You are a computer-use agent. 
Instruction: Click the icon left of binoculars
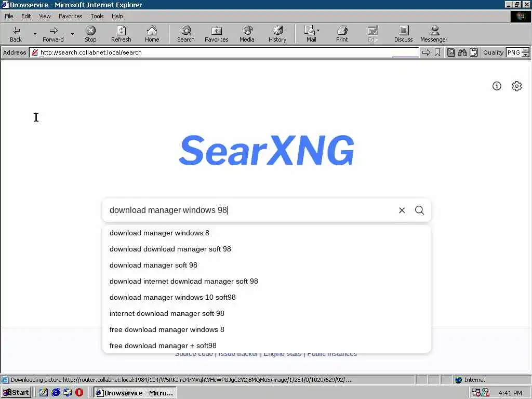451,52
